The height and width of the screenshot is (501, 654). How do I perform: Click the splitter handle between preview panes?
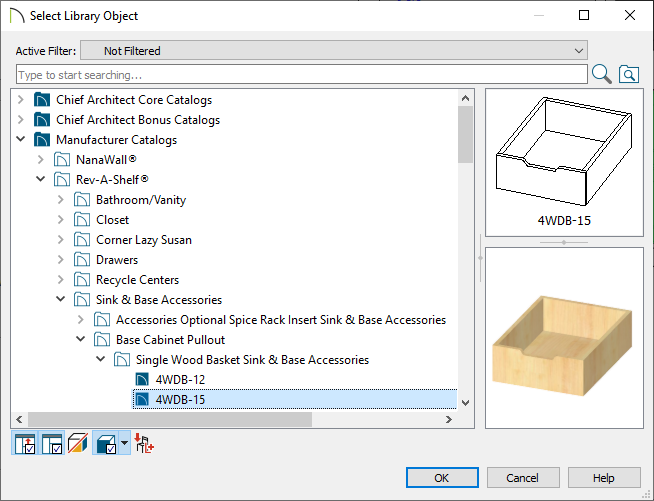point(564,242)
